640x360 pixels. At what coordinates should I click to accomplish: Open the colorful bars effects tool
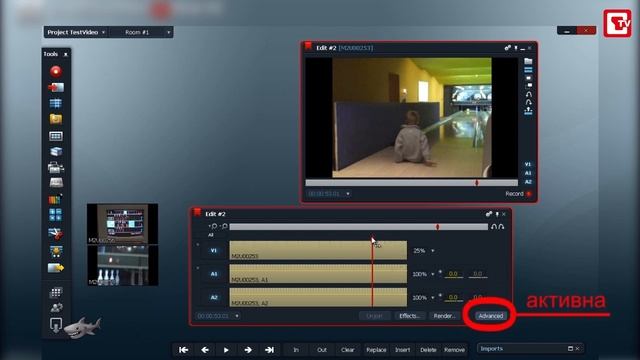(x=55, y=199)
